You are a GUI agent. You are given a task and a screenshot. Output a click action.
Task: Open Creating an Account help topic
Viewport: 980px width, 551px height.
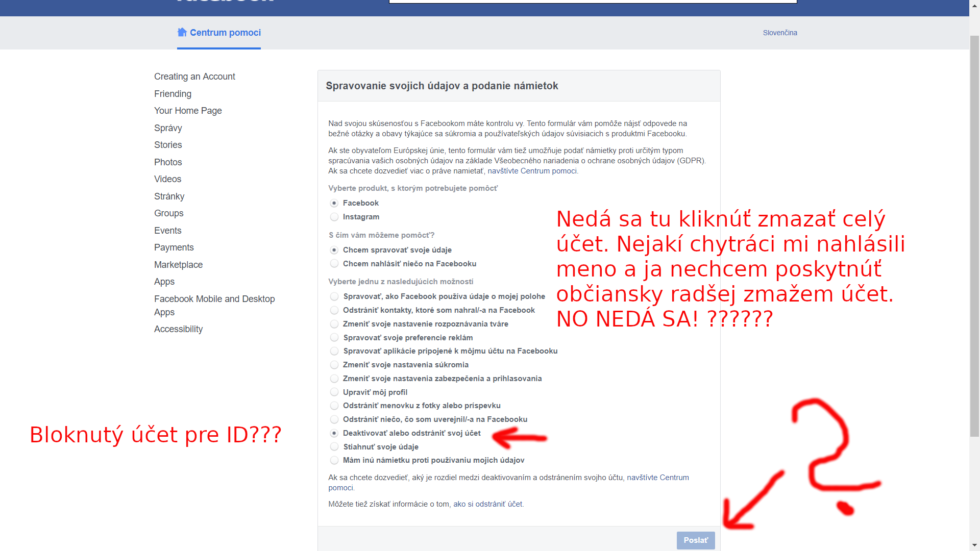pos(194,77)
